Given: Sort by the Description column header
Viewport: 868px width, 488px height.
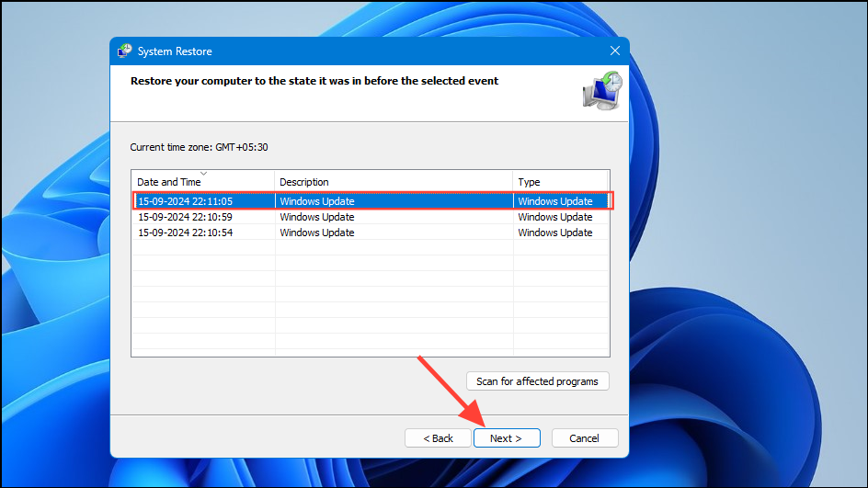Looking at the screenshot, I should pyautogui.click(x=394, y=181).
